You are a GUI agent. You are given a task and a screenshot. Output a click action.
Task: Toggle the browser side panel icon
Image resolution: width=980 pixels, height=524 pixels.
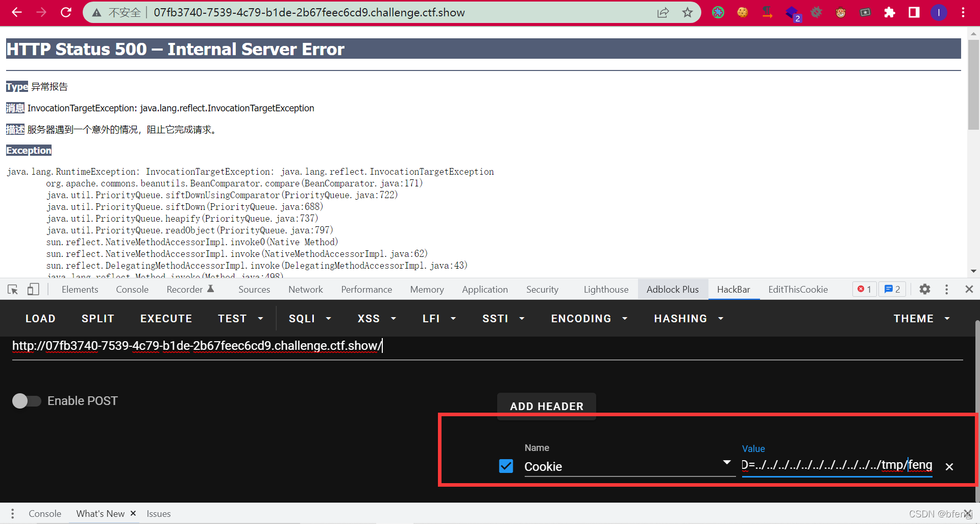tap(914, 12)
